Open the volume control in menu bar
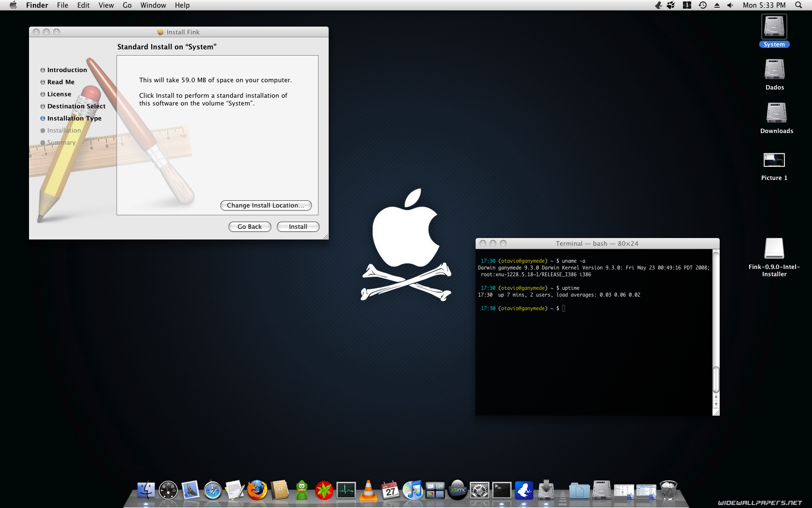 point(730,5)
